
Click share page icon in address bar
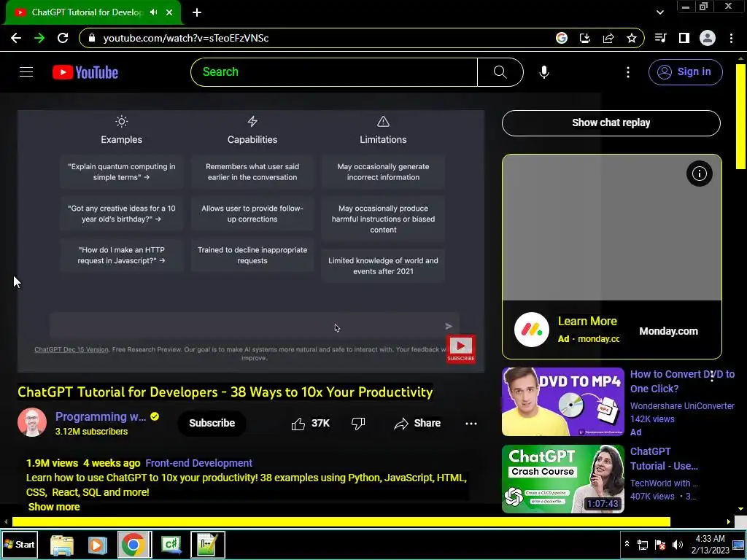tap(608, 38)
